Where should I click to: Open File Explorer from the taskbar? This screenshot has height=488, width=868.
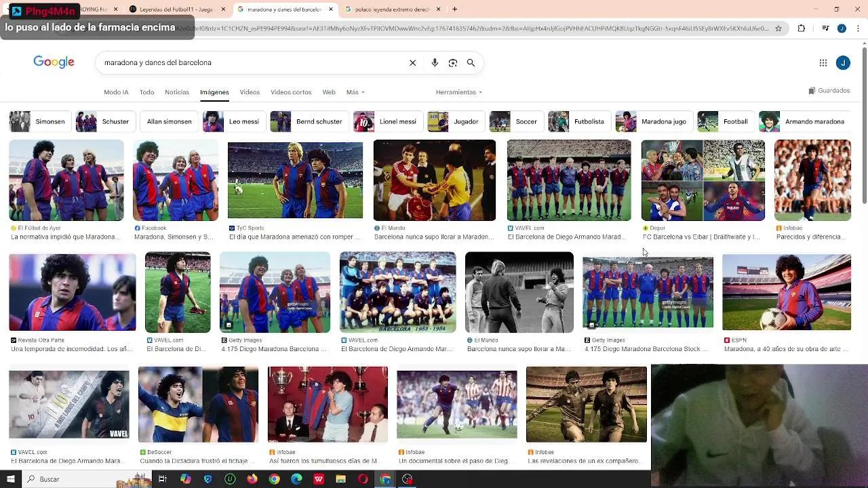tap(341, 479)
